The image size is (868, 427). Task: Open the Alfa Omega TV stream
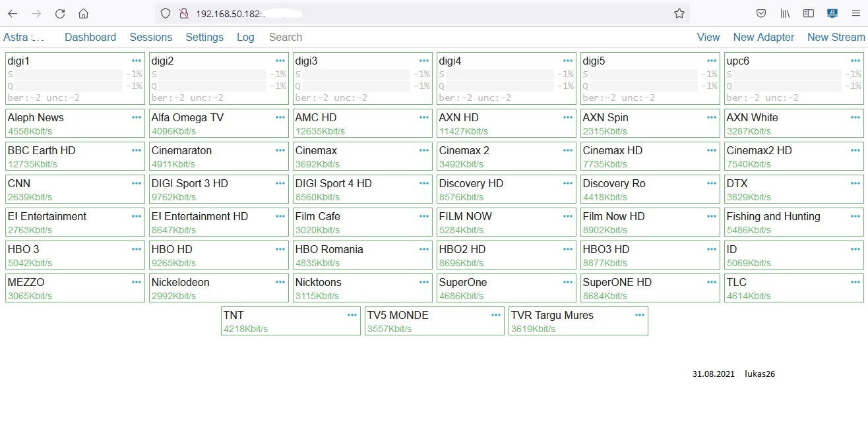(x=219, y=123)
